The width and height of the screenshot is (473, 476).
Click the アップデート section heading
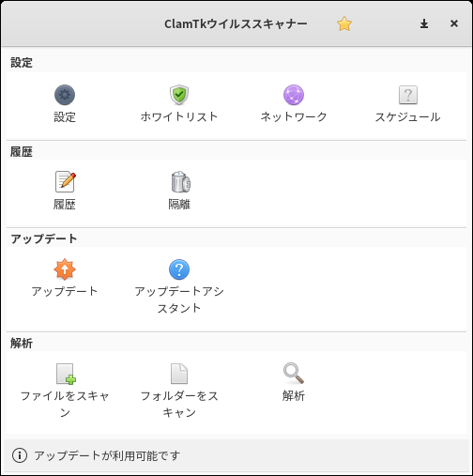[44, 238]
